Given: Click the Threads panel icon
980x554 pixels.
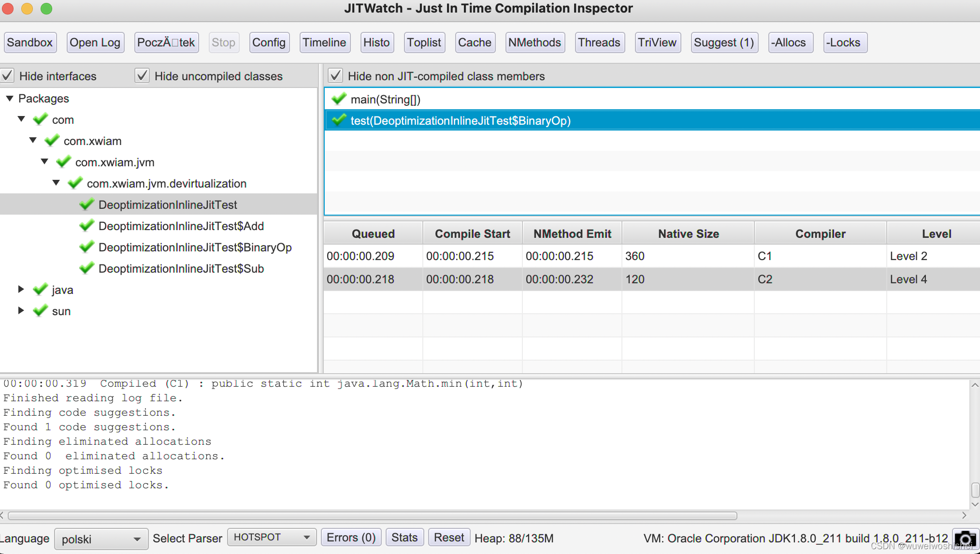Looking at the screenshot, I should point(598,42).
